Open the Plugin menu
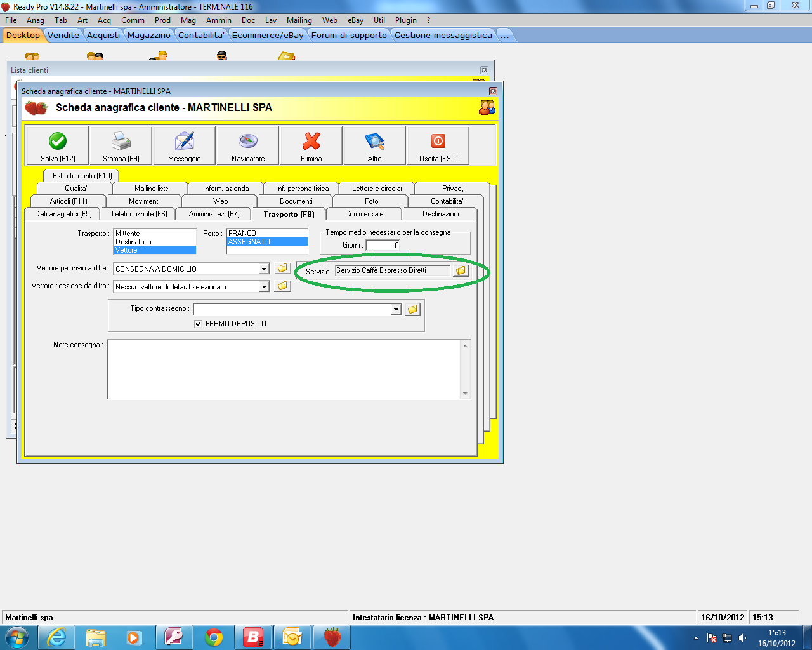This screenshot has width=812, height=650. click(406, 20)
